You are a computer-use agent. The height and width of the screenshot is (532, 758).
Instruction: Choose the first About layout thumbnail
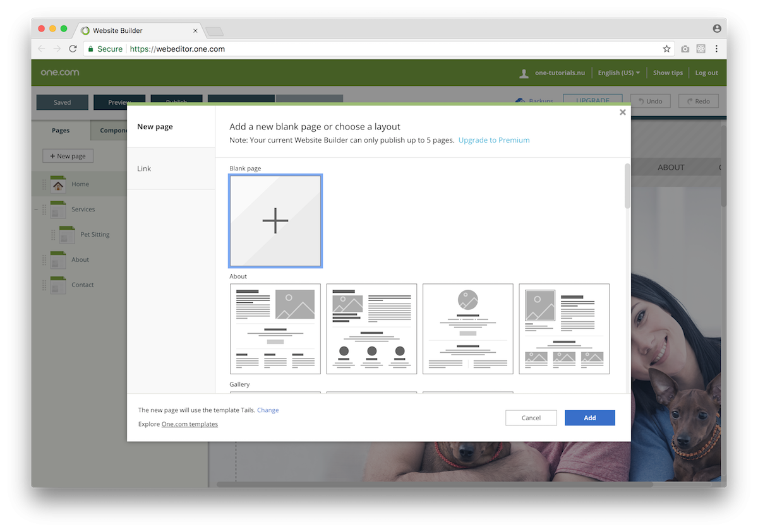[275, 329]
